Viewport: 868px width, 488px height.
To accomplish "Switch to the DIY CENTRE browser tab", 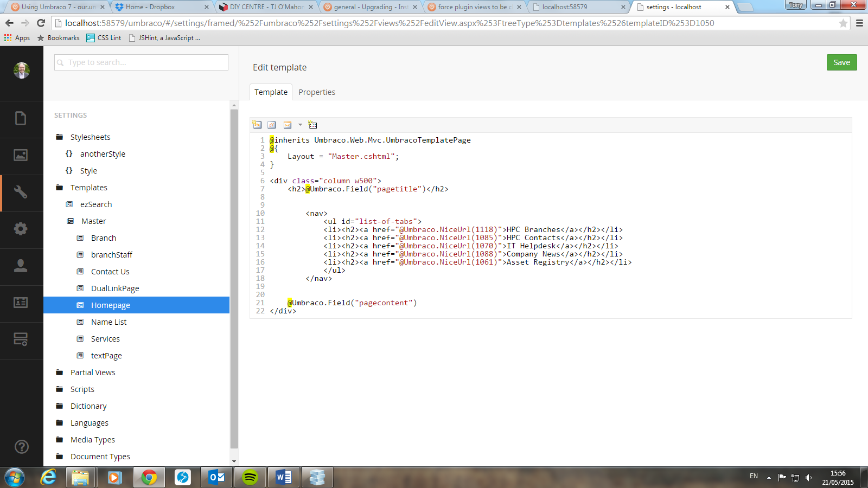I will (266, 7).
